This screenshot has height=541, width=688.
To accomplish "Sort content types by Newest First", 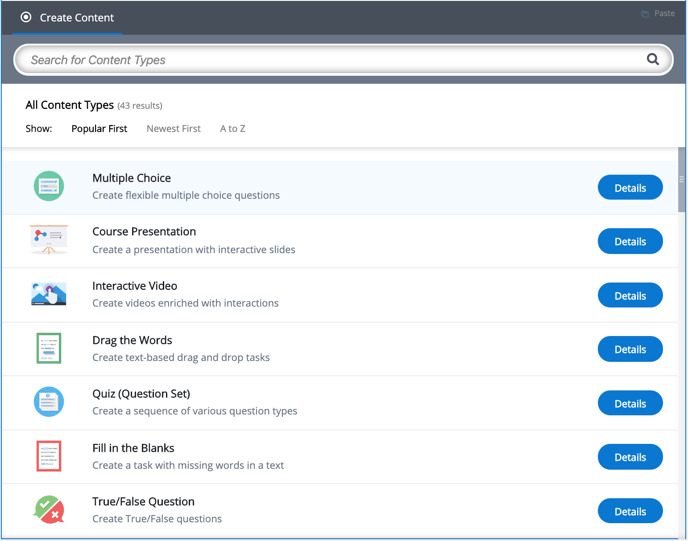I will tap(173, 129).
